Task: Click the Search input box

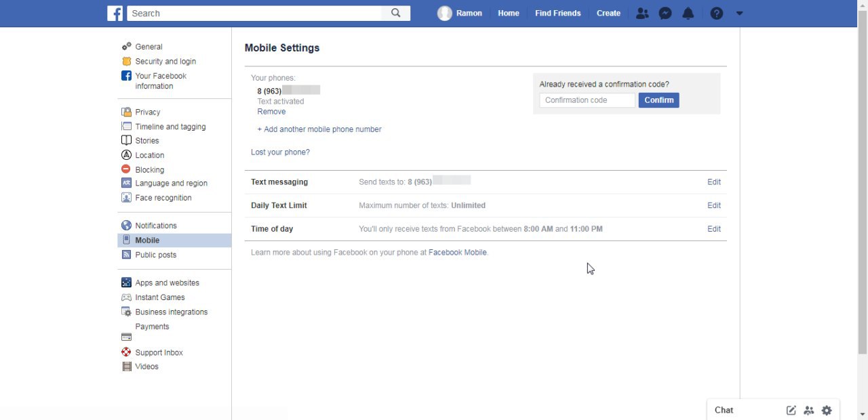Action: pyautogui.click(x=255, y=13)
